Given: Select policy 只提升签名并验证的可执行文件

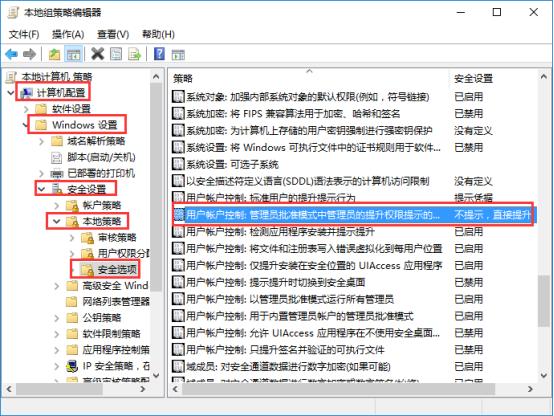Looking at the screenshot, I should point(285,350).
